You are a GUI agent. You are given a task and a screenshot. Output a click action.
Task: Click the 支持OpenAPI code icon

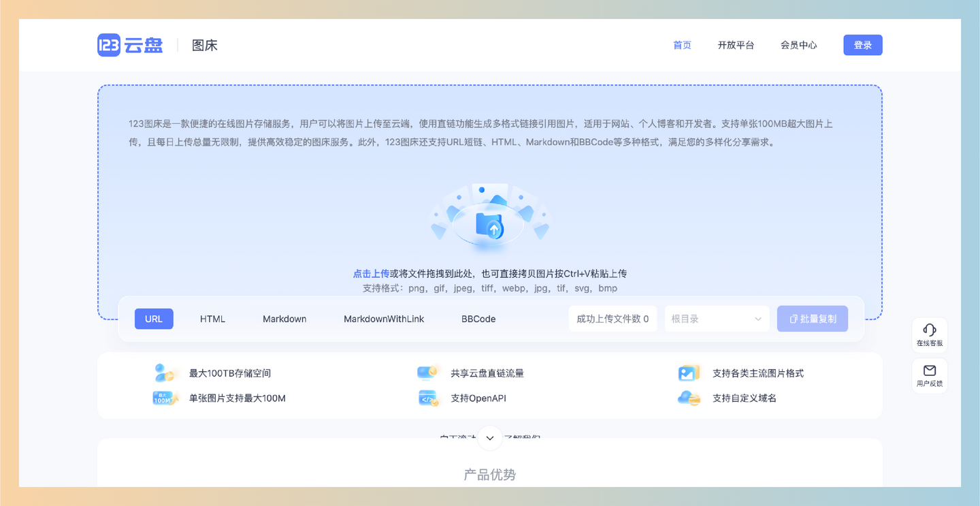pyautogui.click(x=427, y=398)
